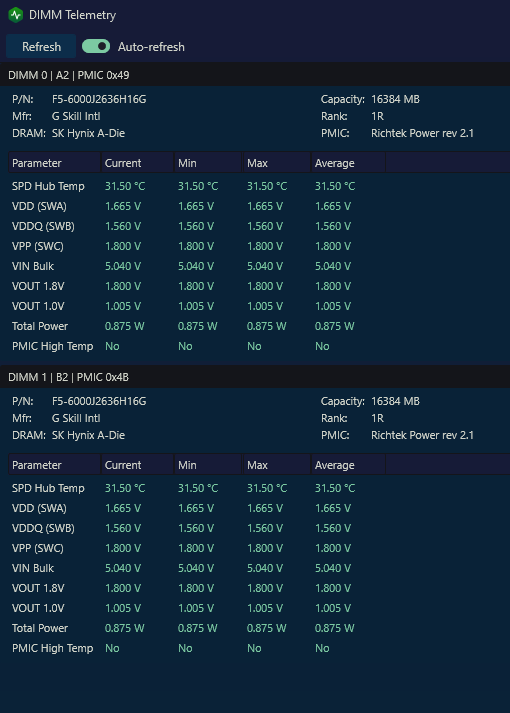Select the Total Power row in DIMM 0
This screenshot has height=713, width=510.
click(259, 326)
